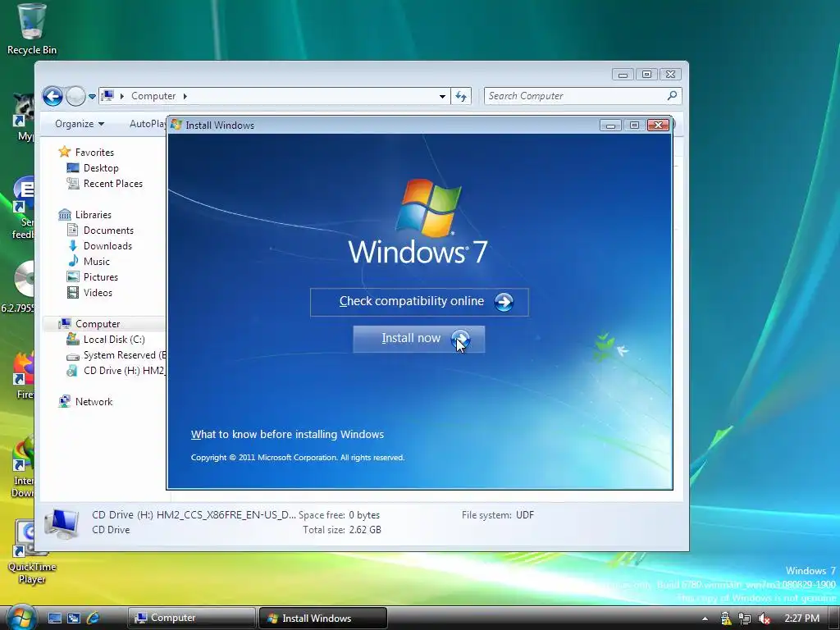Close the Install Windows dialog
840x630 pixels.
coord(658,125)
